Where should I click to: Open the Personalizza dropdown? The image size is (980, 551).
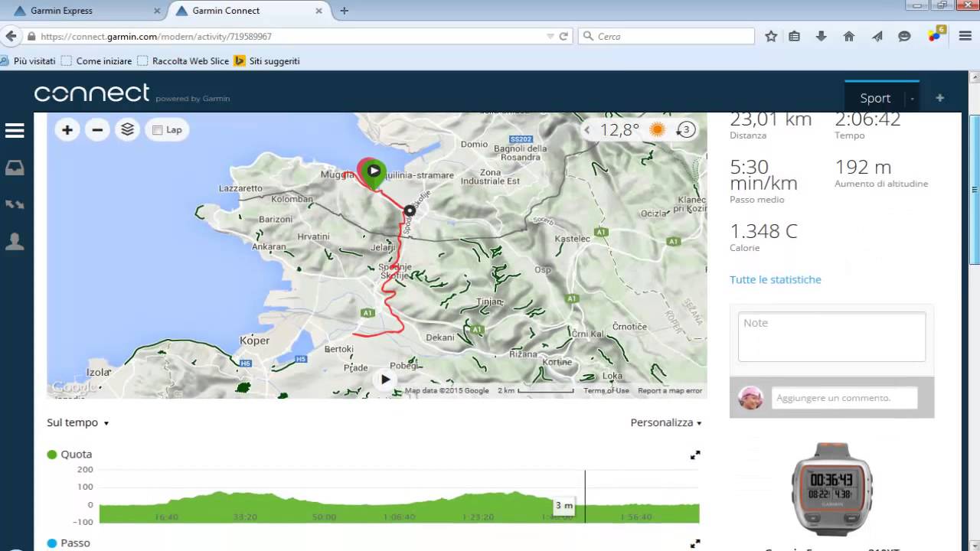coord(666,422)
